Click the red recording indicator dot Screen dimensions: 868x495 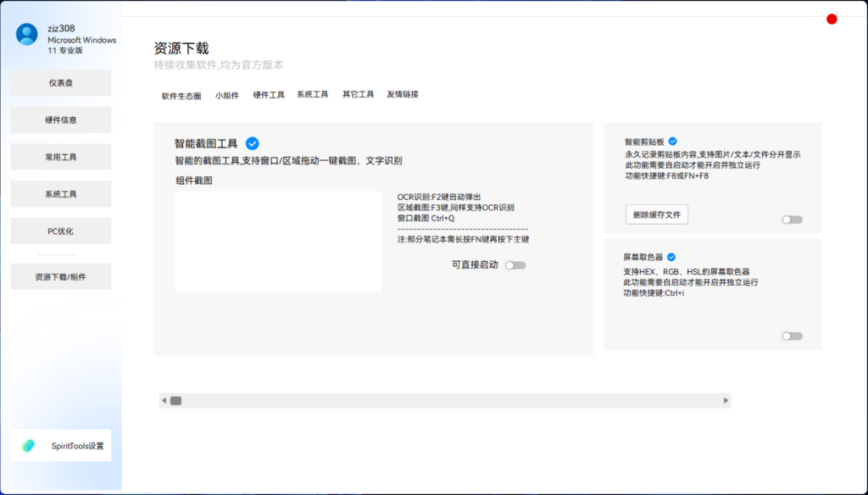point(831,18)
